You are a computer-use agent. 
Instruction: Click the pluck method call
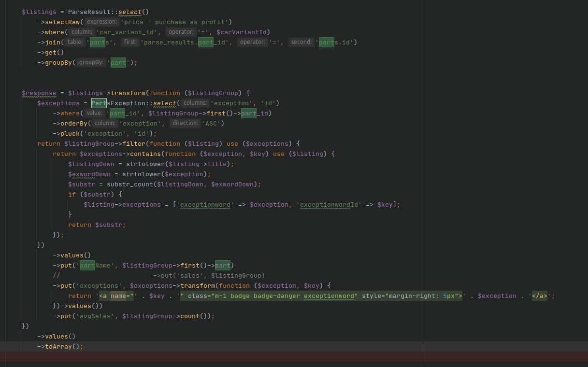coord(70,133)
